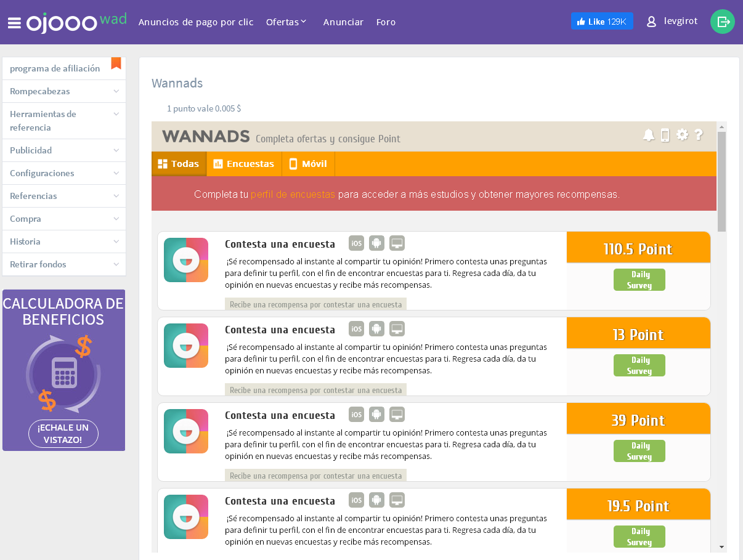Click the desktop icon on the 19.5 Point offer
The image size is (743, 560).
coord(397,500)
